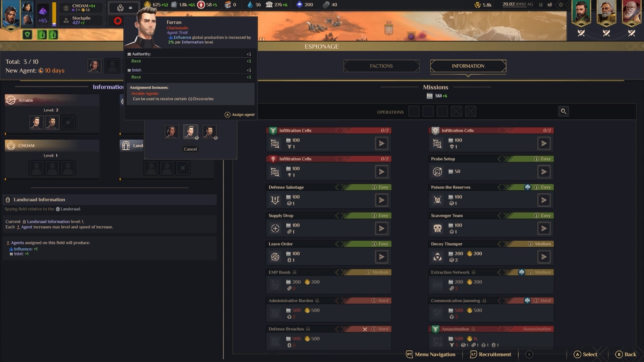Toggle the game speed x1 control
644x362 pixels.
click(x=549, y=5)
